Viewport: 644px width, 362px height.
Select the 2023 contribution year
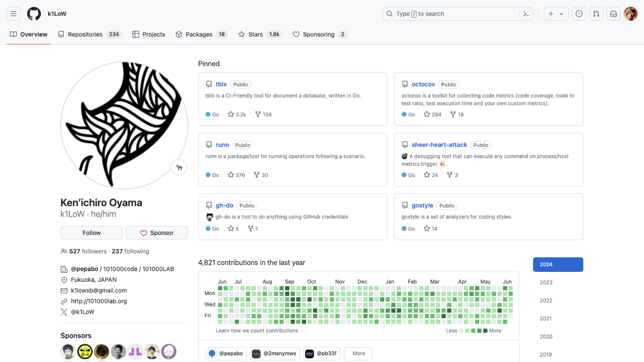[x=546, y=282]
